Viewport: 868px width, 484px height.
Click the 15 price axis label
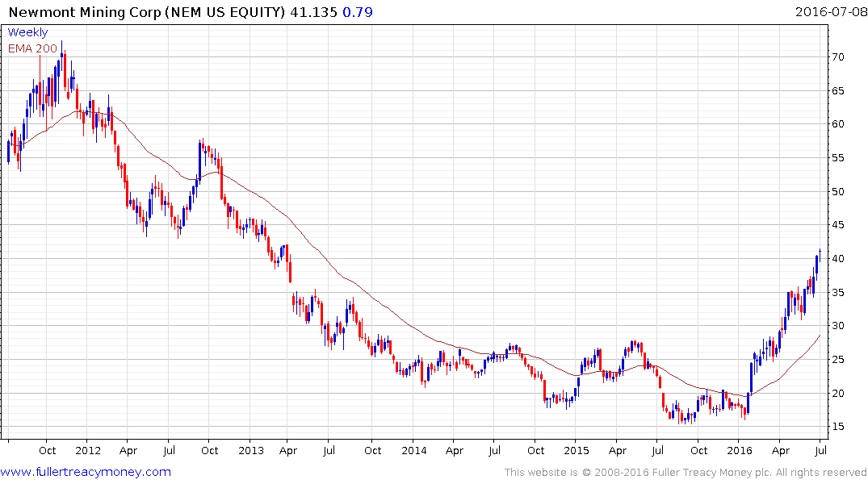pos(837,427)
